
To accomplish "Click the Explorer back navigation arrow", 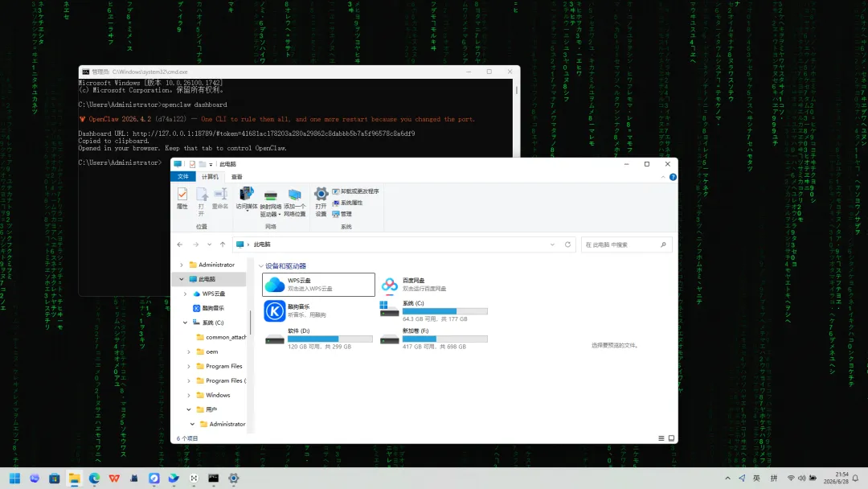I will (180, 244).
